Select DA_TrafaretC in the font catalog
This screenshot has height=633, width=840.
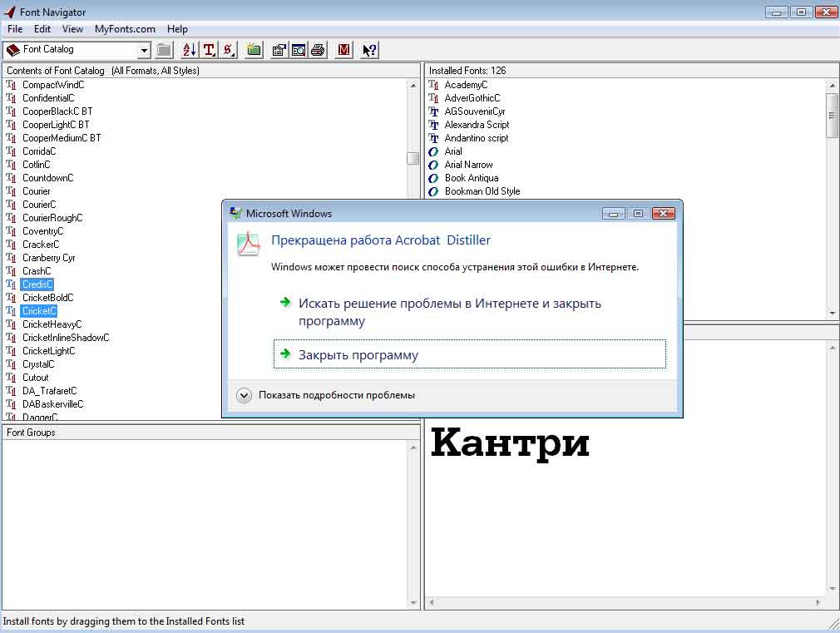[49, 391]
